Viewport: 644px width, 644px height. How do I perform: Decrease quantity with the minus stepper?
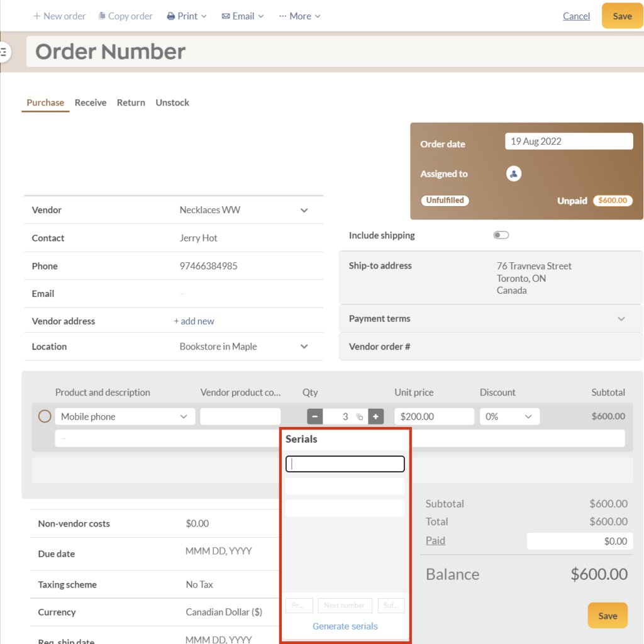pyautogui.click(x=314, y=416)
